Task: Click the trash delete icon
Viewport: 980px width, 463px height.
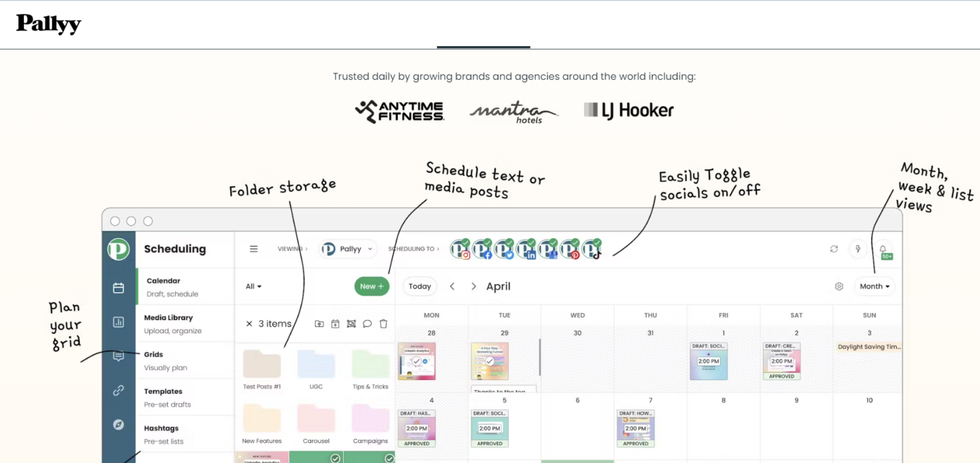Action: coord(383,324)
